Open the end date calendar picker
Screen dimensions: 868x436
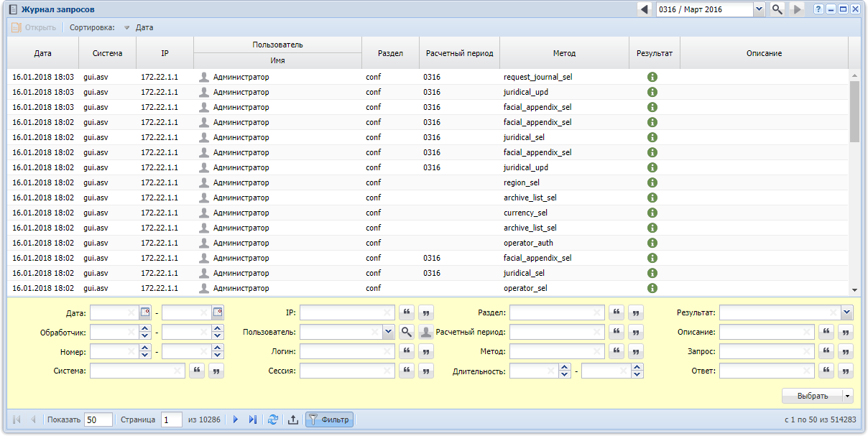tap(218, 312)
